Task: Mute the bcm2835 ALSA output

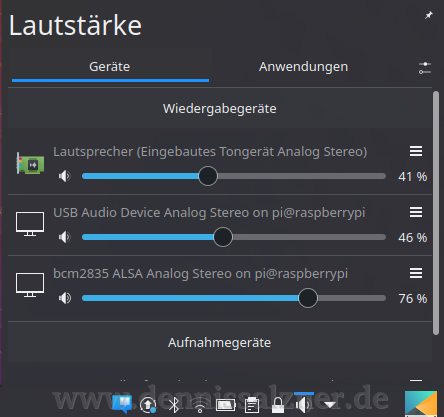Action: pyautogui.click(x=65, y=298)
